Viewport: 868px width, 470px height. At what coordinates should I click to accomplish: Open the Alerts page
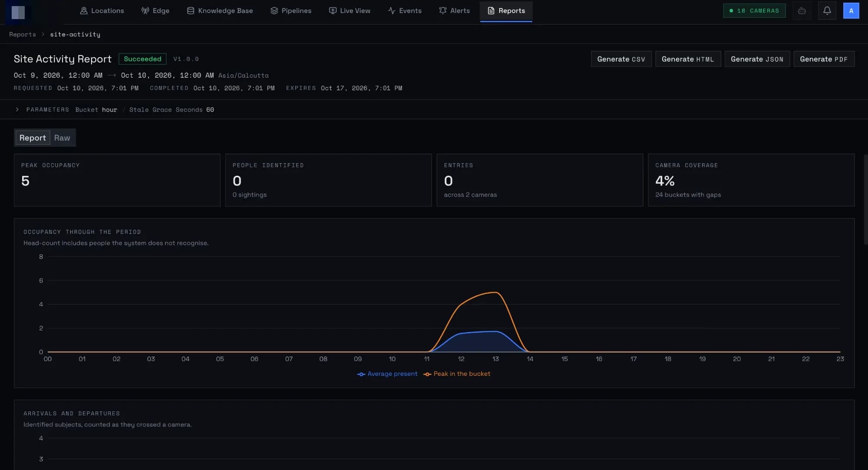454,10
